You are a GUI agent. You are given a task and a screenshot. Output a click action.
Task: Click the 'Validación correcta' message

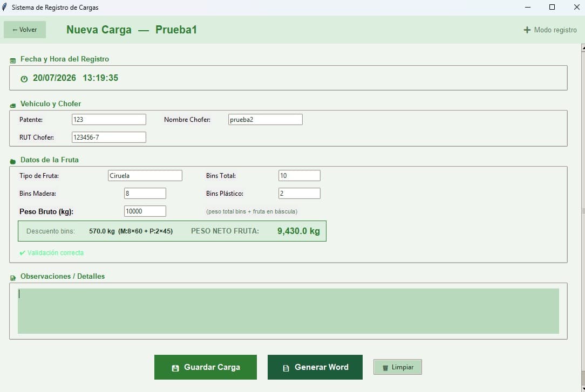[x=56, y=253]
